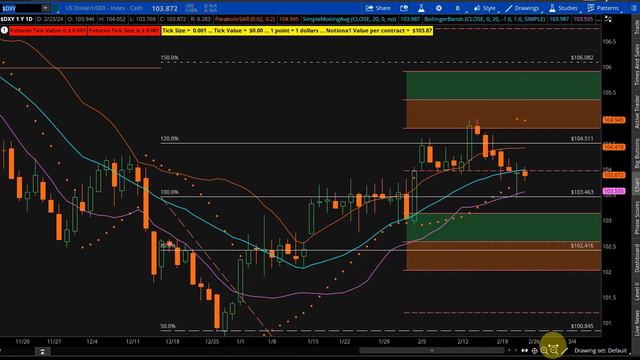Viewport: 640px width, 360px height.
Task: Select the Chart sidebar tab
Action: pyautogui.click(x=636, y=185)
